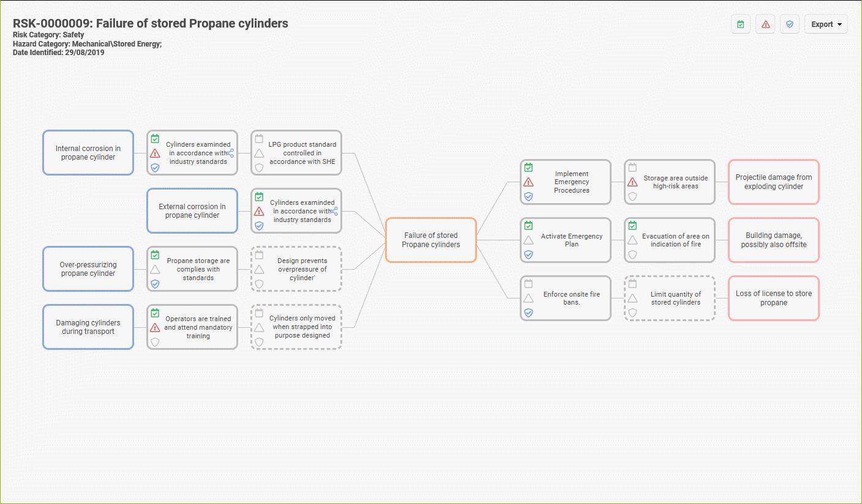
Task: Open the dashed Limit quantity of stored cylinders control
Action: (x=675, y=298)
